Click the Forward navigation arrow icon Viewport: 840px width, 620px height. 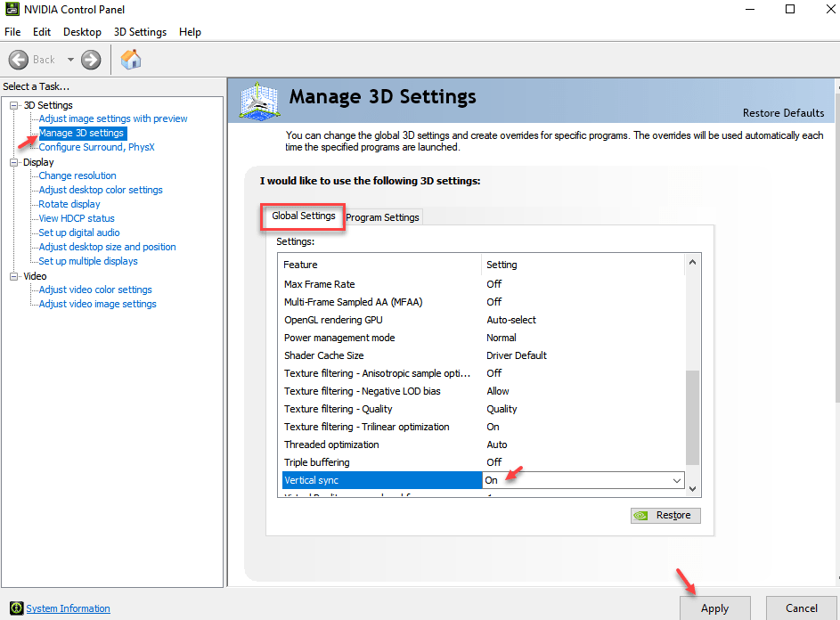[90, 60]
